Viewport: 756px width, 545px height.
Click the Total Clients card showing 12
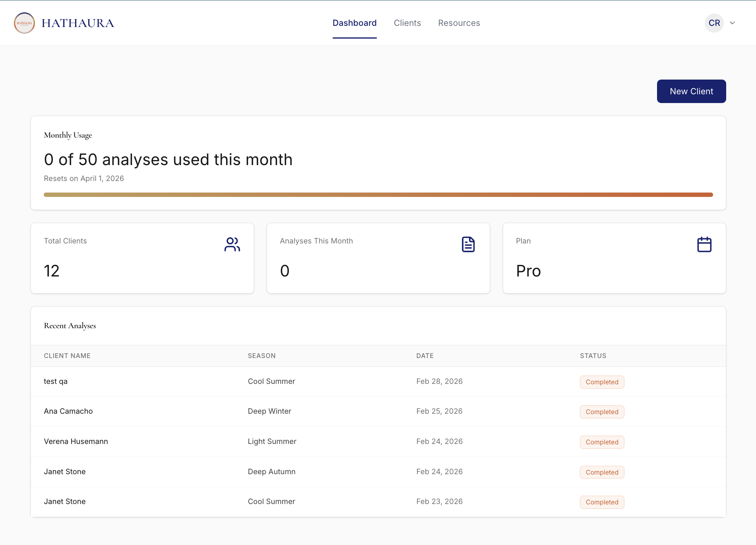click(142, 258)
